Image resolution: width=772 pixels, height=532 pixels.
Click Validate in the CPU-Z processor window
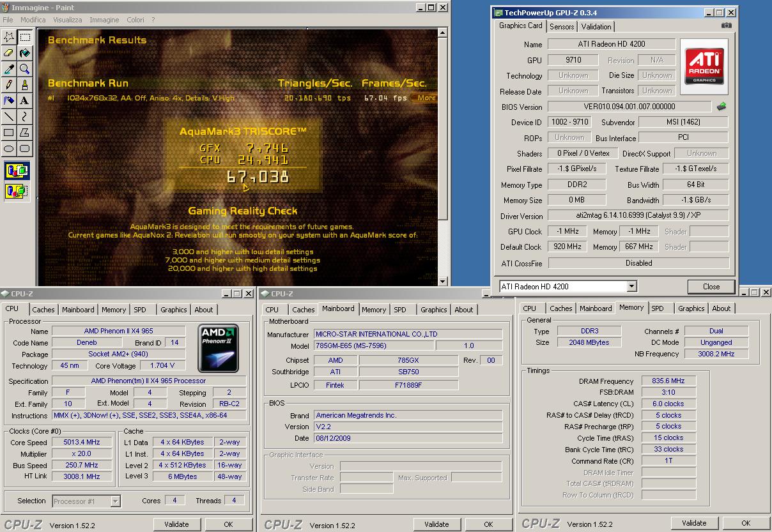click(x=176, y=524)
